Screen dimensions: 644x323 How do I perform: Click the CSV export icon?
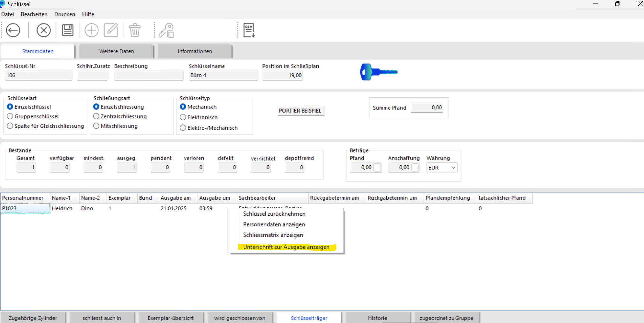[x=249, y=30]
